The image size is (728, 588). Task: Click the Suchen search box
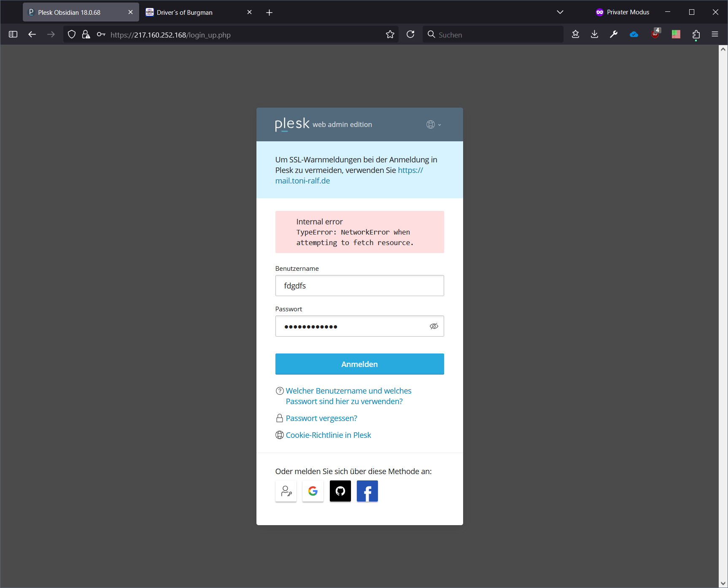tap(493, 35)
